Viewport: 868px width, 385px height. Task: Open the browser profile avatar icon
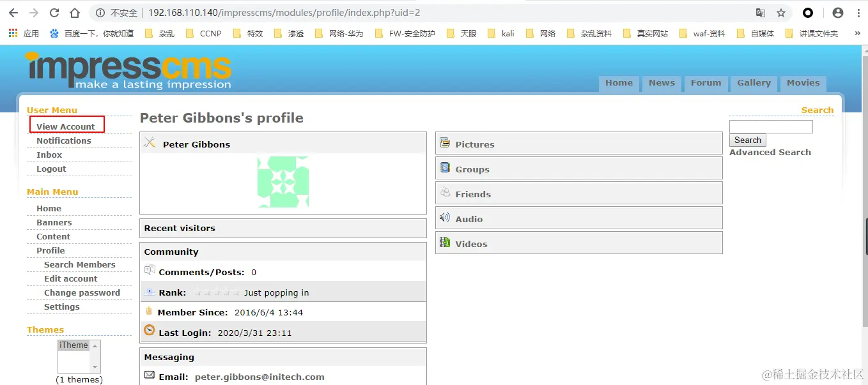click(x=838, y=13)
